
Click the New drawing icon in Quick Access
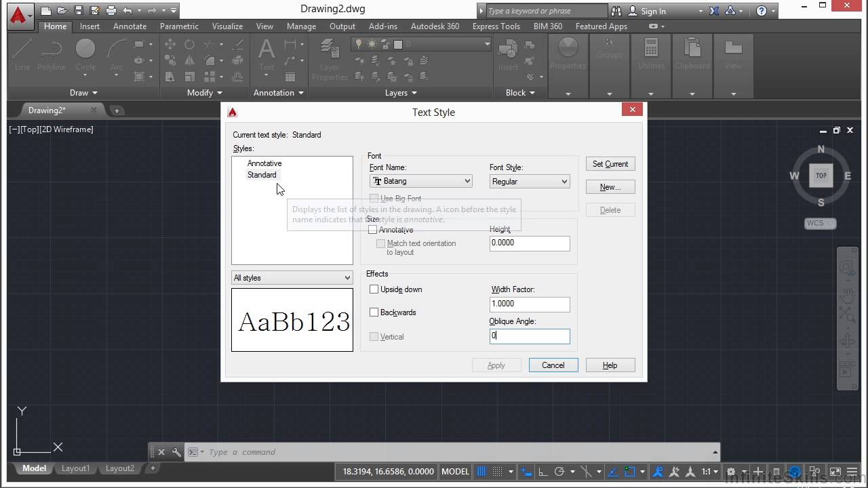tap(45, 11)
